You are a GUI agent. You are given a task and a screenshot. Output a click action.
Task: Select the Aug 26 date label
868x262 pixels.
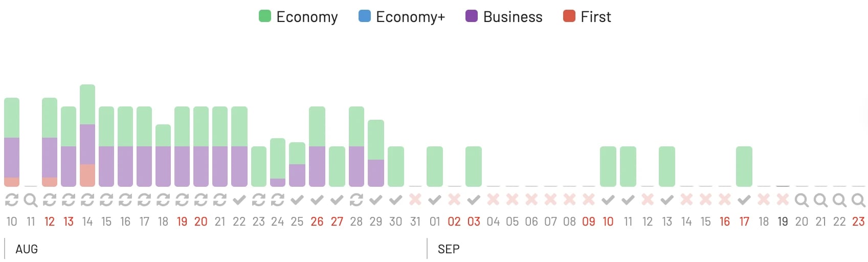(x=317, y=222)
